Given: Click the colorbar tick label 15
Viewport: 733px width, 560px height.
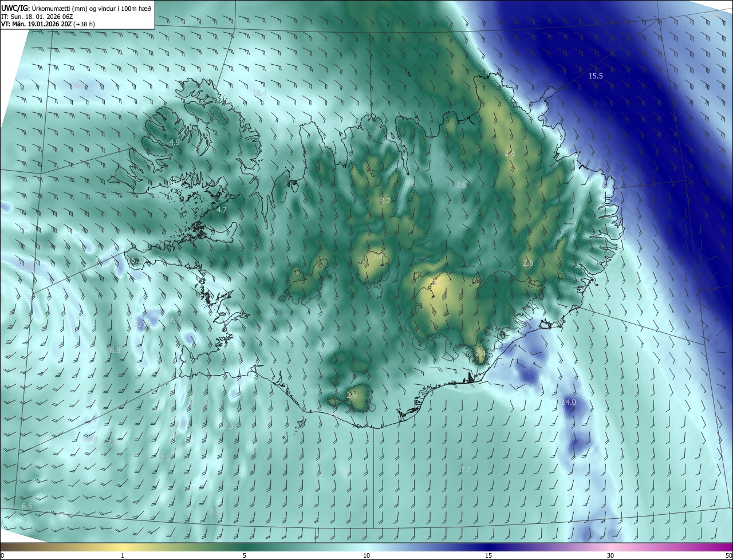Looking at the screenshot, I should (x=488, y=555).
